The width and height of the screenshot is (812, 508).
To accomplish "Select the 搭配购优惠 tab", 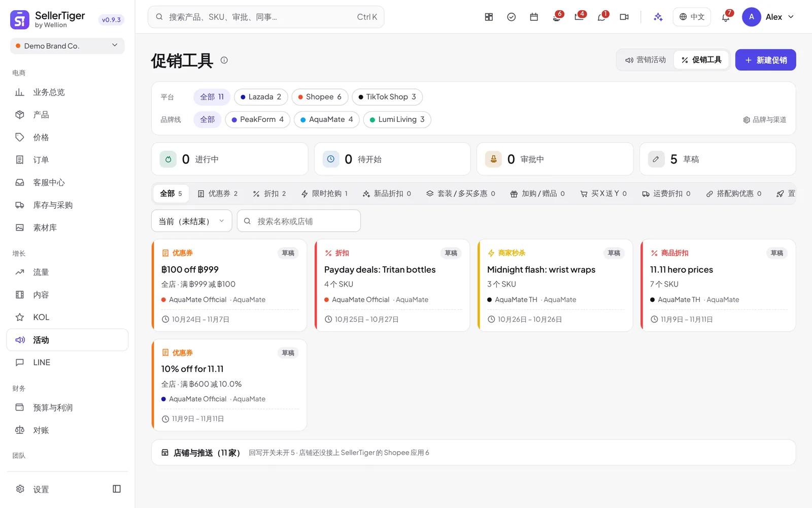I will click(x=734, y=194).
